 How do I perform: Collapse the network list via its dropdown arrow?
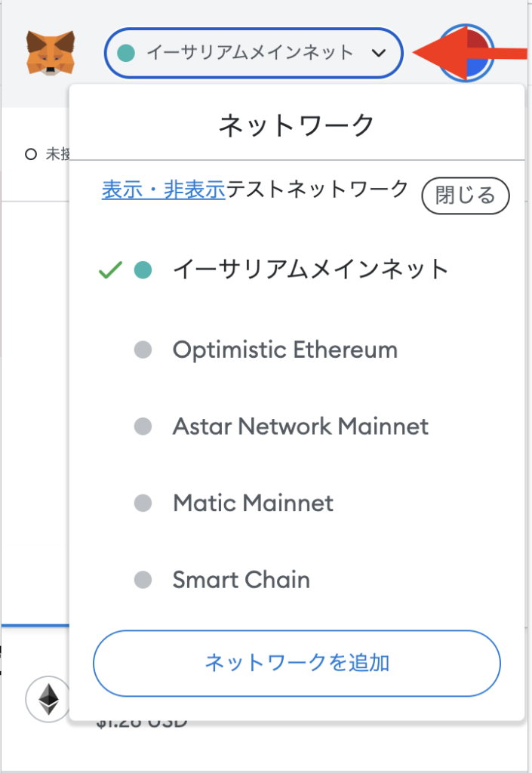coord(378,54)
